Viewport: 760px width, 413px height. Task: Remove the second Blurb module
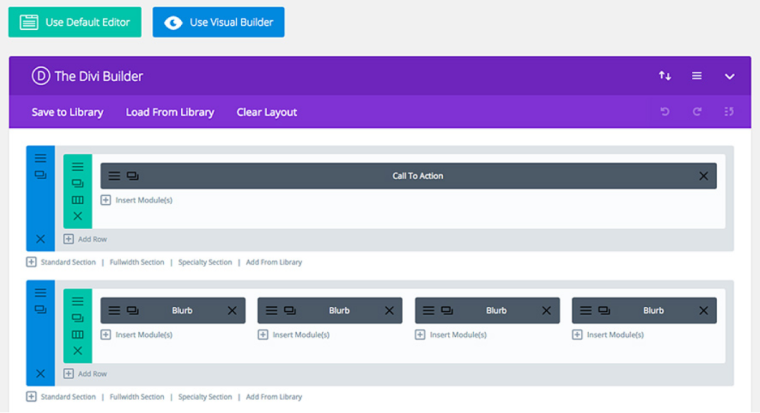[x=389, y=310]
